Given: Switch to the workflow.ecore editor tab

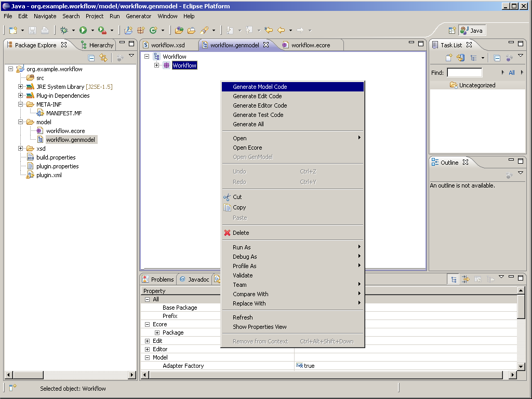Looking at the screenshot, I should click(x=310, y=45).
